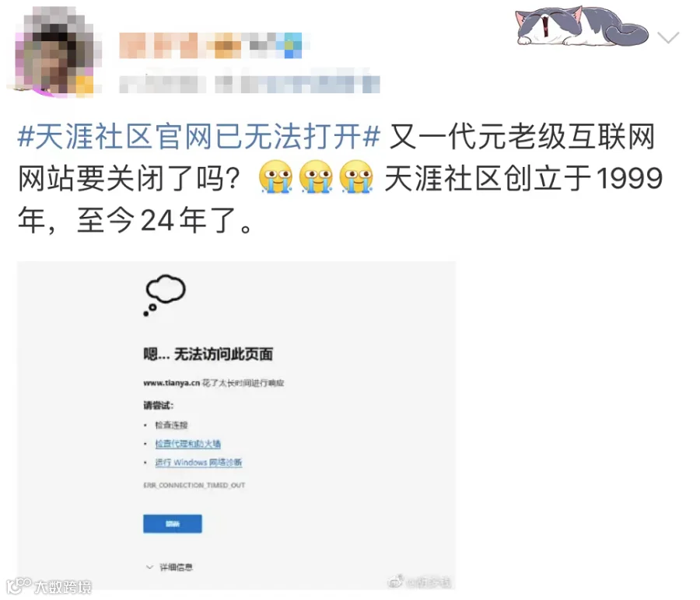Click the first crying emoji in post
The width and height of the screenshot is (700, 600).
pos(275,176)
